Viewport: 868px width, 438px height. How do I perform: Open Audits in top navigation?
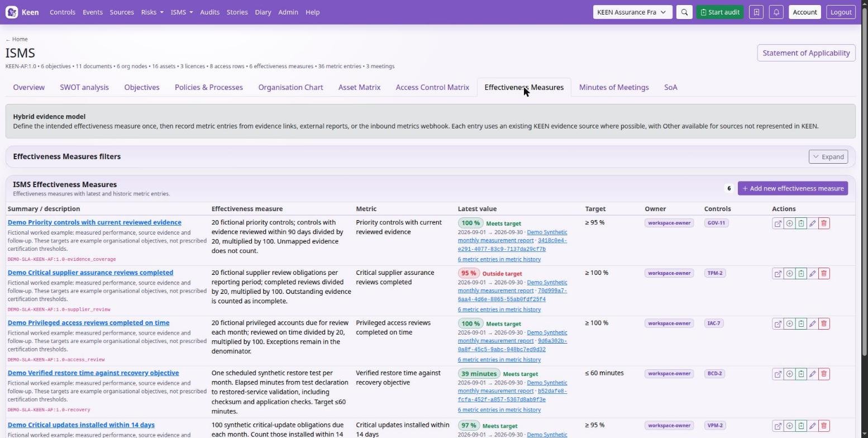click(x=209, y=12)
